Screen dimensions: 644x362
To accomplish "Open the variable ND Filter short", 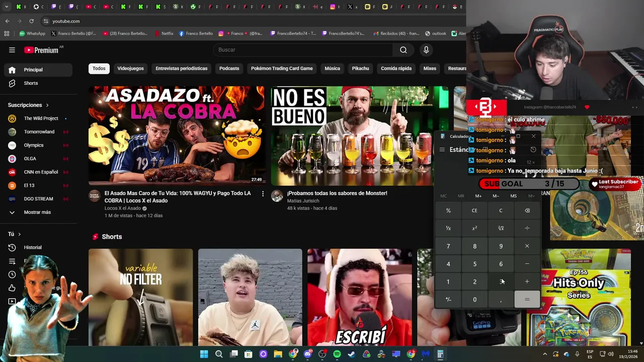I will tap(141, 298).
